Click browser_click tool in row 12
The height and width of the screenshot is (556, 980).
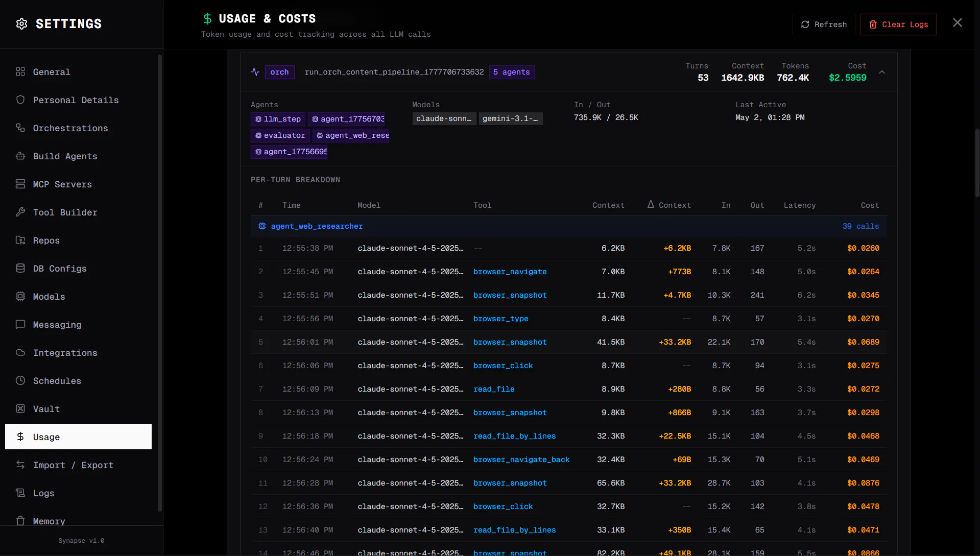click(x=503, y=506)
